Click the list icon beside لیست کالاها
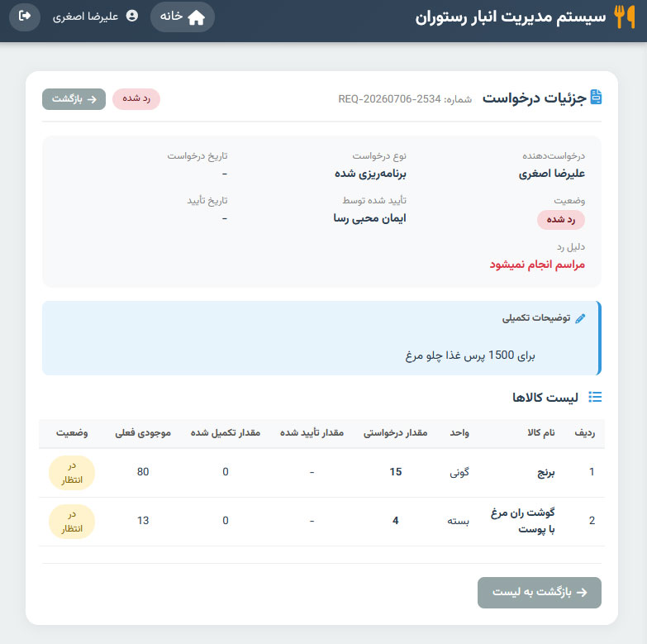The width and height of the screenshot is (647, 644). pyautogui.click(x=595, y=397)
